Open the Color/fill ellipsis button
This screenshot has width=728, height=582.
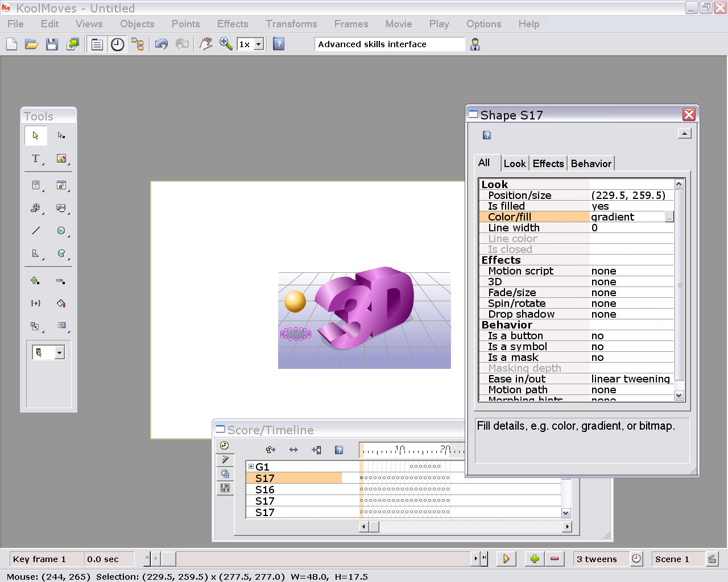(x=669, y=217)
